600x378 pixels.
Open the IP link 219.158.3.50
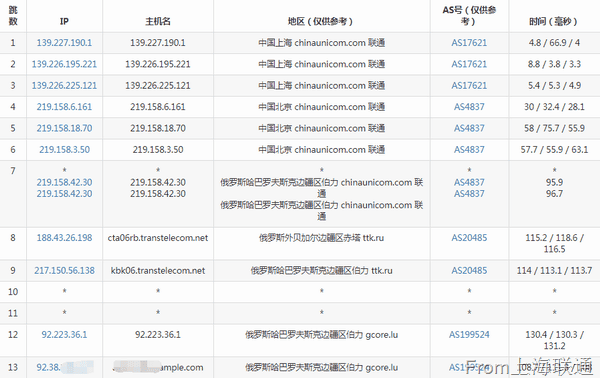[x=64, y=150]
